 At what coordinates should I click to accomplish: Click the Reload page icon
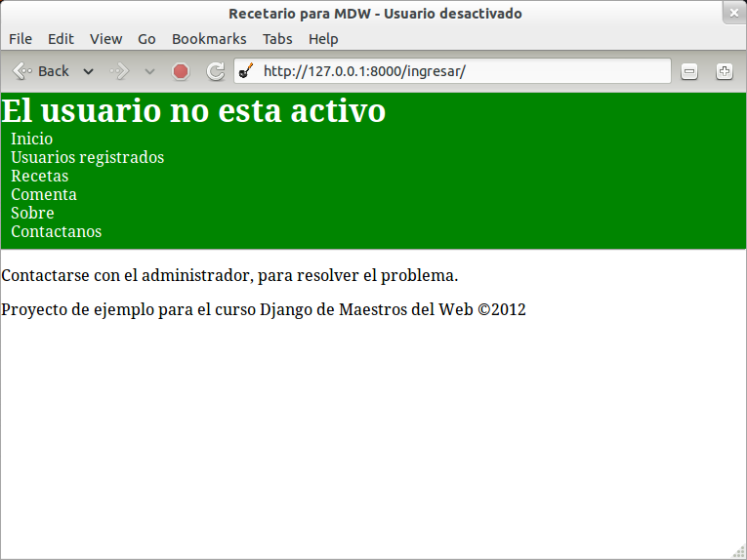click(x=216, y=71)
